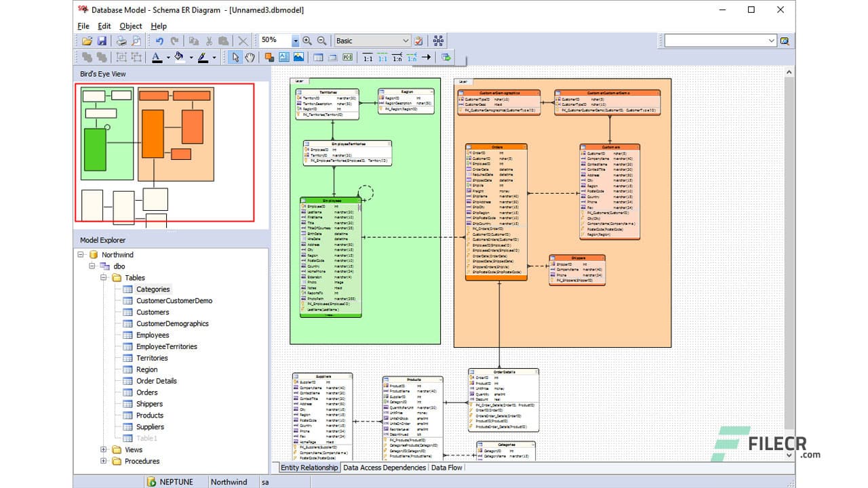Activate the Zoom In tool
868x488 pixels.
pyautogui.click(x=307, y=41)
